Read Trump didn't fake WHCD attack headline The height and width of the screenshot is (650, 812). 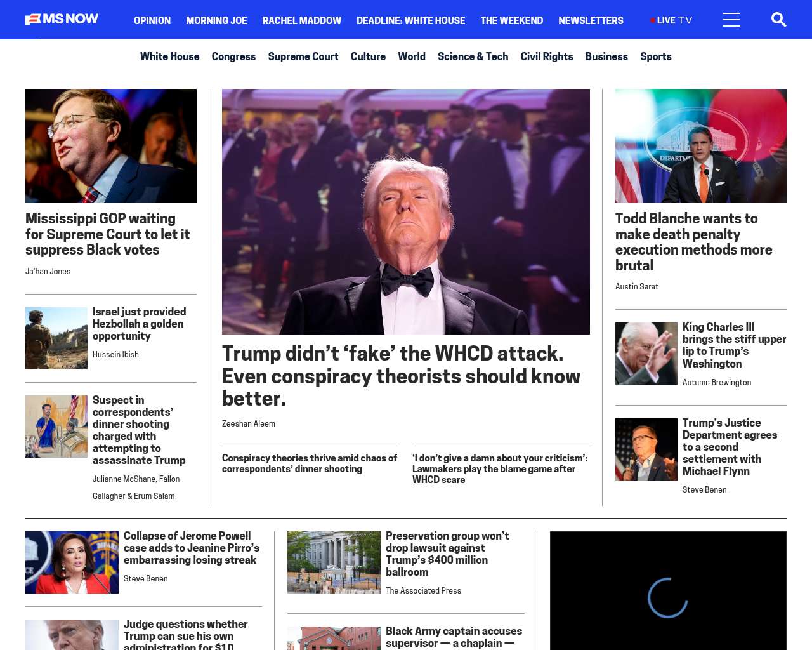click(401, 376)
